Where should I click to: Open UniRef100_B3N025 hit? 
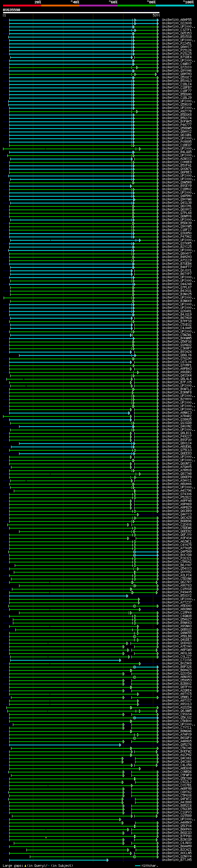177,294
